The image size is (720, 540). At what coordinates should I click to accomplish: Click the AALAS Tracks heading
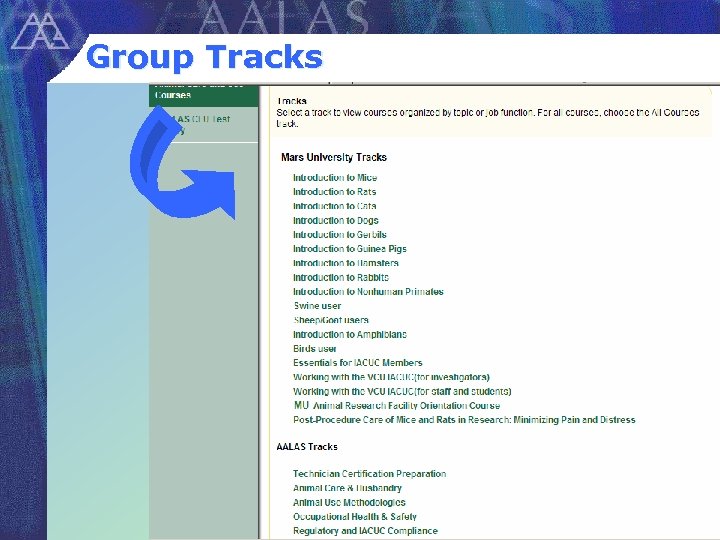(307, 447)
